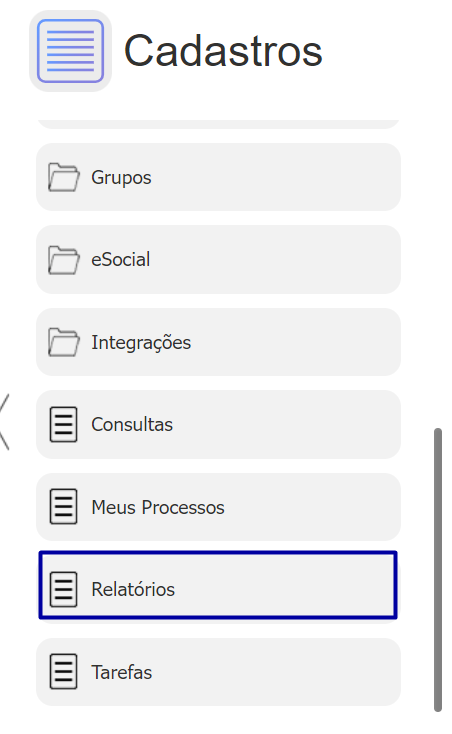Click the document icon beside Tarefas
This screenshot has height=734, width=452.
click(64, 672)
